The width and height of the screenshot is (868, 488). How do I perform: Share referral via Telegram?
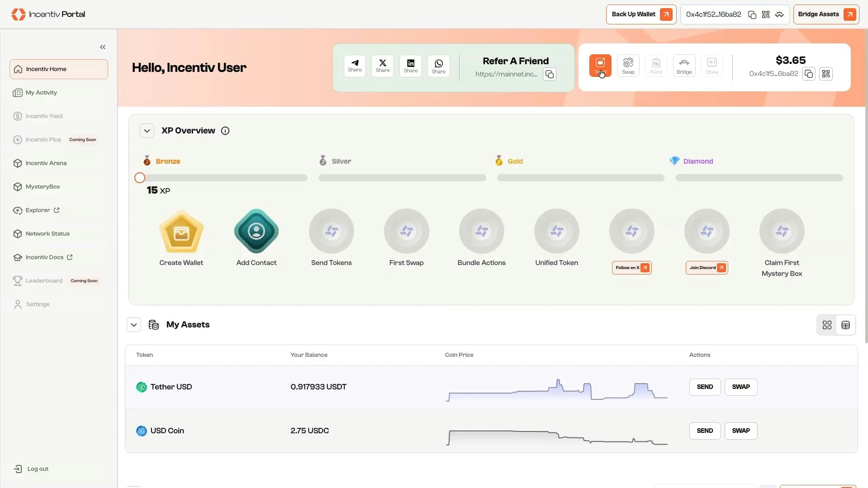[355, 66]
